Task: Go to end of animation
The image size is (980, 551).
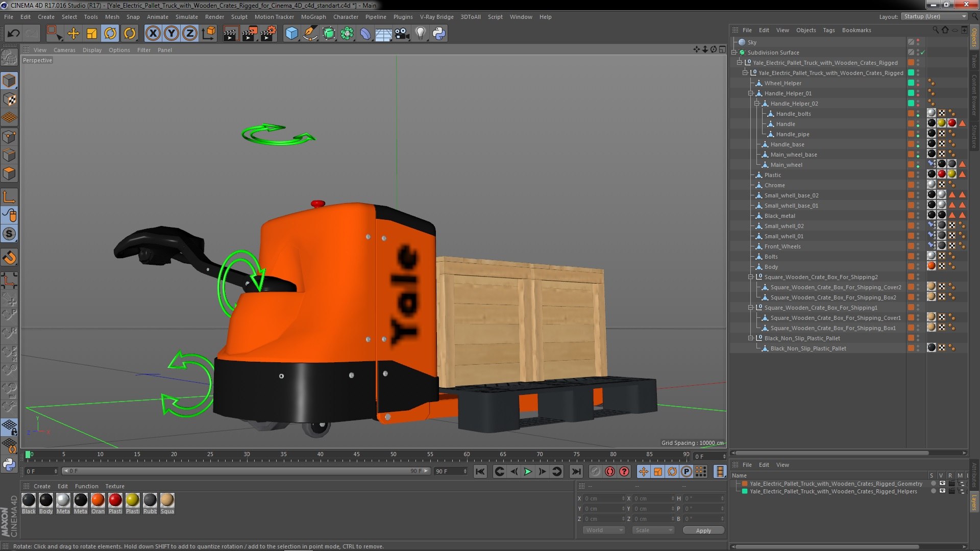Action: 576,472
